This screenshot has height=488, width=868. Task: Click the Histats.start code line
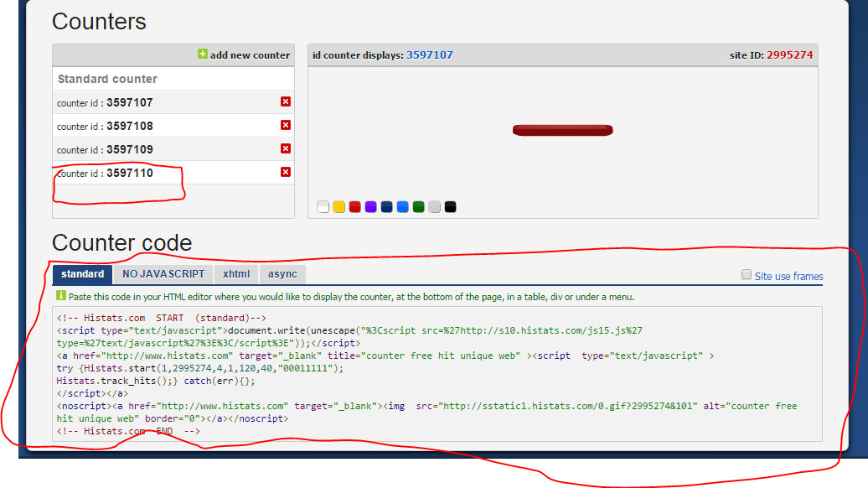pyautogui.click(x=200, y=368)
